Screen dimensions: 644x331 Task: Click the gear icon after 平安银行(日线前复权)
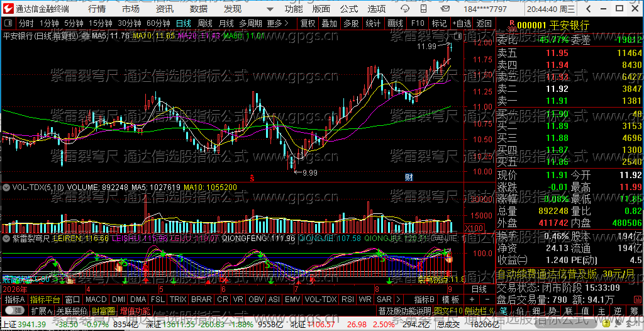pyautogui.click(x=86, y=36)
